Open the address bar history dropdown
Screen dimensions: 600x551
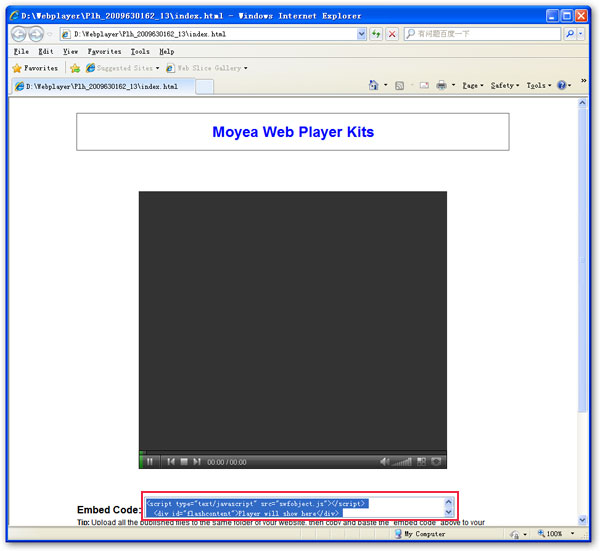point(361,34)
